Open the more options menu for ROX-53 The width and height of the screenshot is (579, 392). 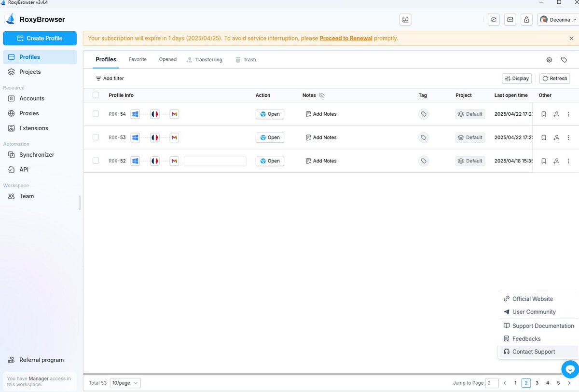[x=568, y=137]
